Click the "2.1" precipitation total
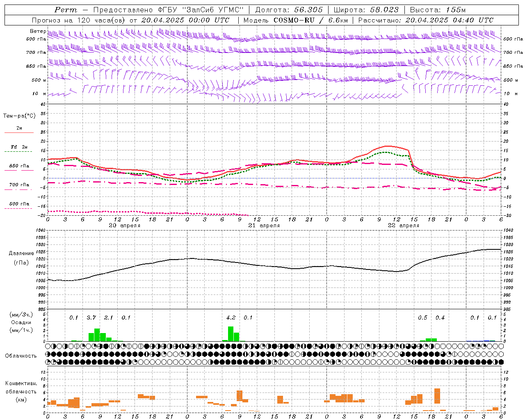525x420 pixels. [x=108, y=318]
